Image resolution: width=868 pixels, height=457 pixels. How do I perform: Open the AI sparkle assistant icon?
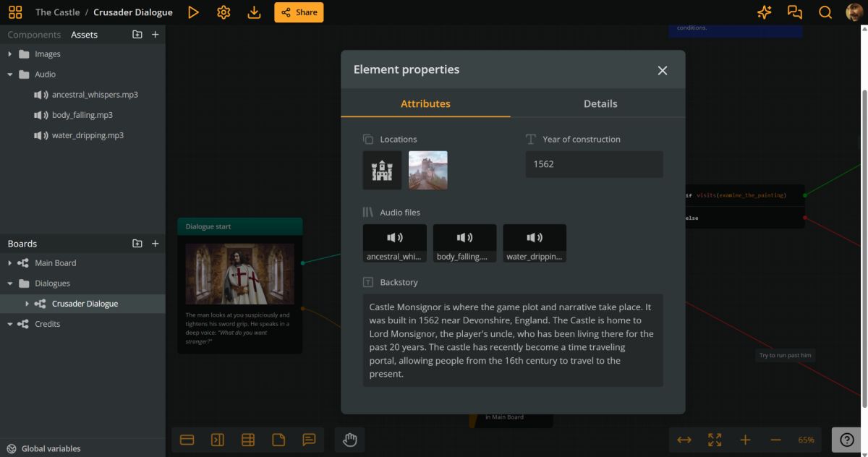click(x=764, y=12)
